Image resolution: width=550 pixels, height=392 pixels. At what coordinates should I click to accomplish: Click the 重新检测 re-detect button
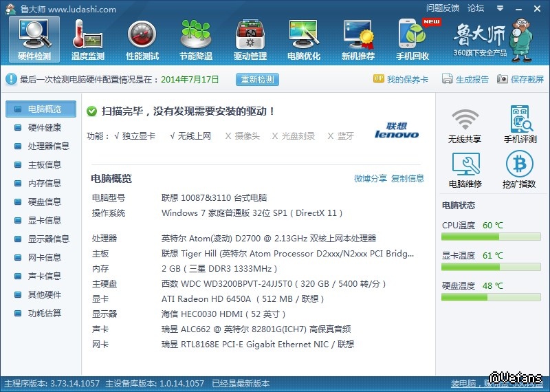point(257,80)
